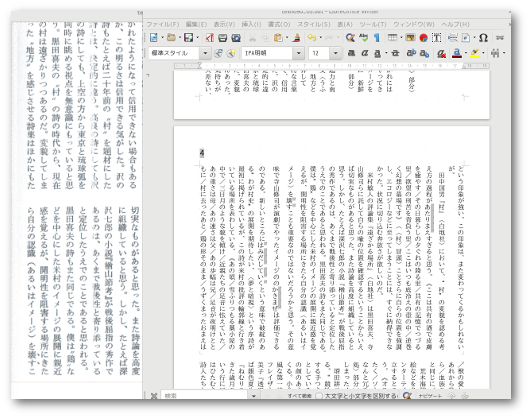530x418 pixels.
Task: Open the ヘルプ(H) menu
Action: point(455,24)
